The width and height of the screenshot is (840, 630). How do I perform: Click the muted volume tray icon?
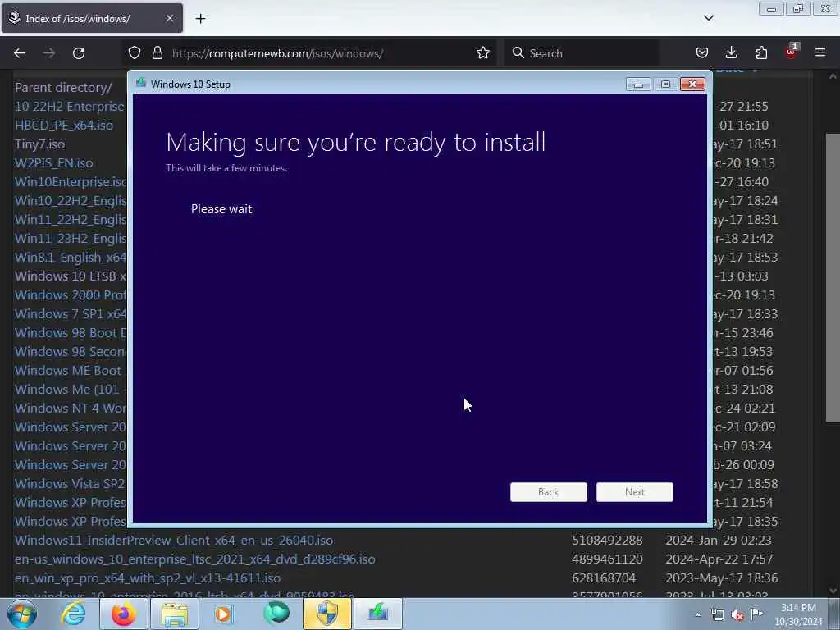click(x=737, y=614)
